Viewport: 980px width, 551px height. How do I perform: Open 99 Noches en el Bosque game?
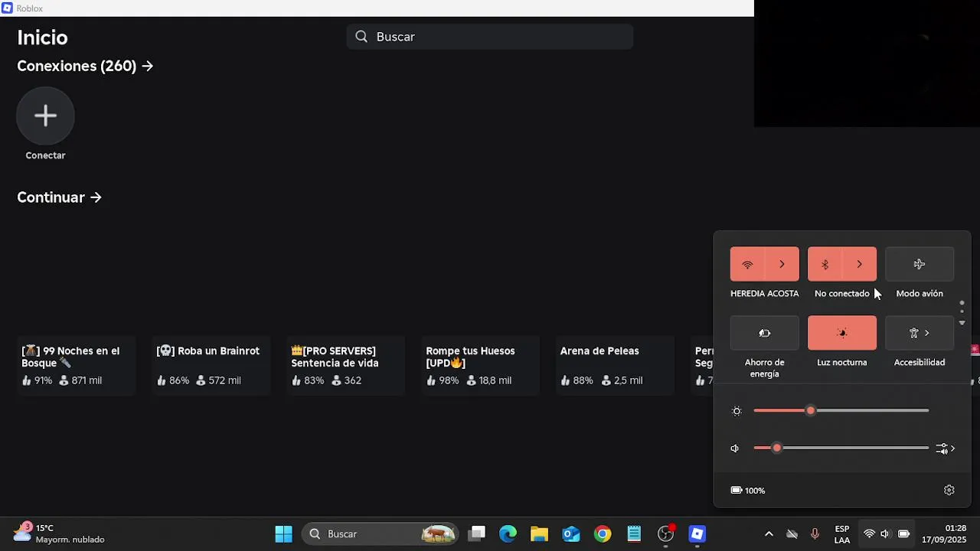pyautogui.click(x=76, y=366)
